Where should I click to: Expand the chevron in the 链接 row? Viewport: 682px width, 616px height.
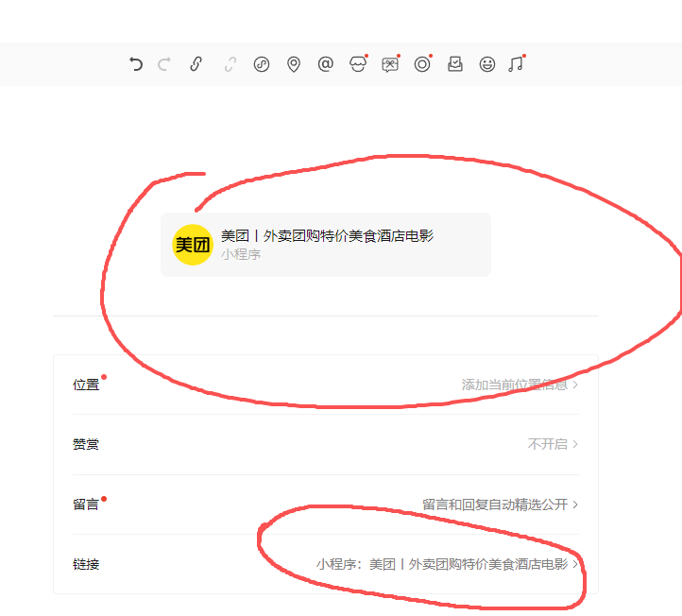[575, 564]
